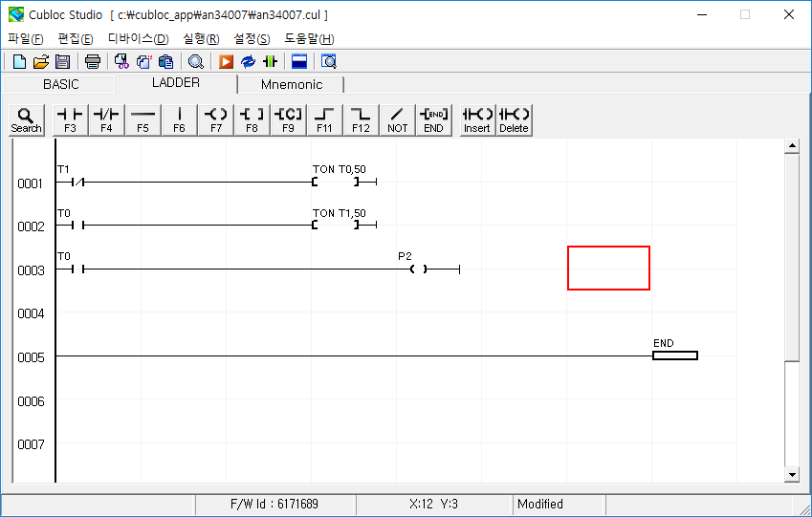The width and height of the screenshot is (812, 517).
Task: Select the P2 output coil on rung 0003
Action: (418, 269)
